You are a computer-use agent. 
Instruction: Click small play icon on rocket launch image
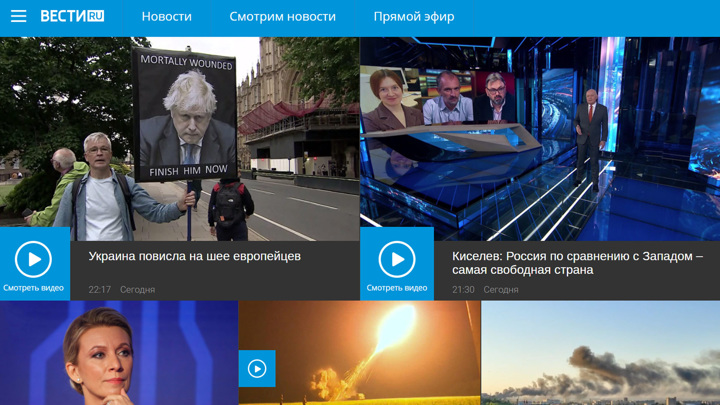257,369
